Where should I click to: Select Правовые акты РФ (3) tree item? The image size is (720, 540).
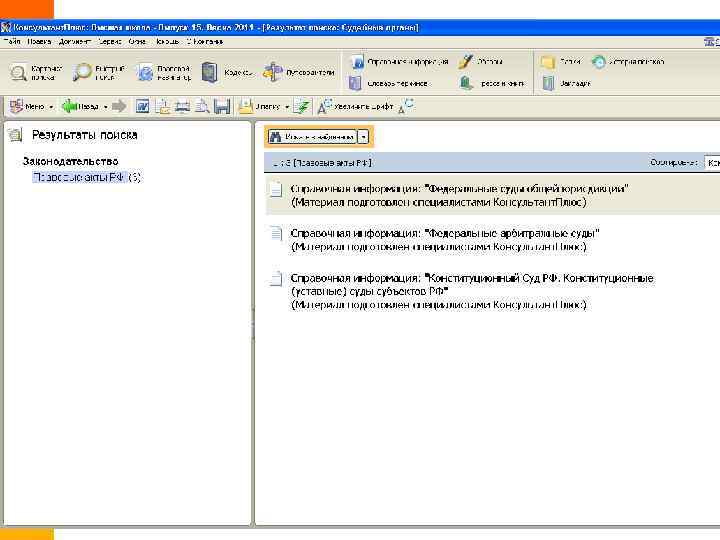point(86,177)
